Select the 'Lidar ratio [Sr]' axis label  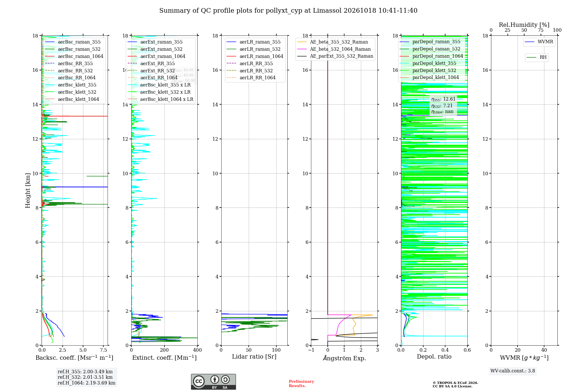coord(254,357)
